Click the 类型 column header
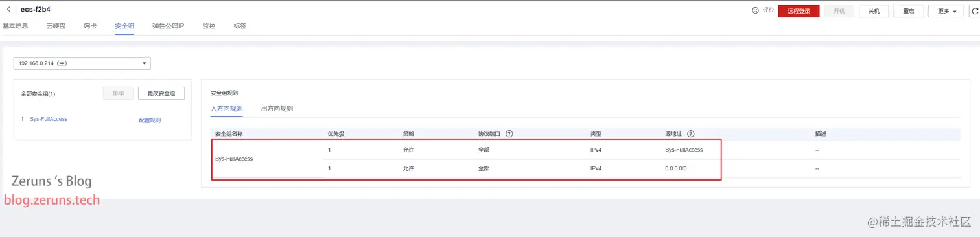Screen dimensions: 980x237 [x=596, y=133]
